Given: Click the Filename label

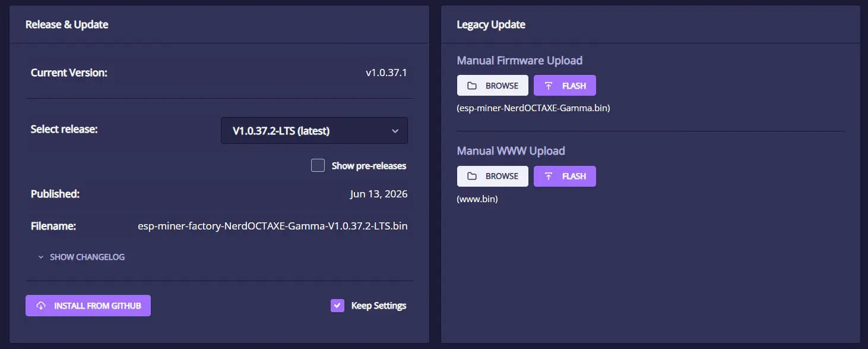Looking at the screenshot, I should pos(53,226).
